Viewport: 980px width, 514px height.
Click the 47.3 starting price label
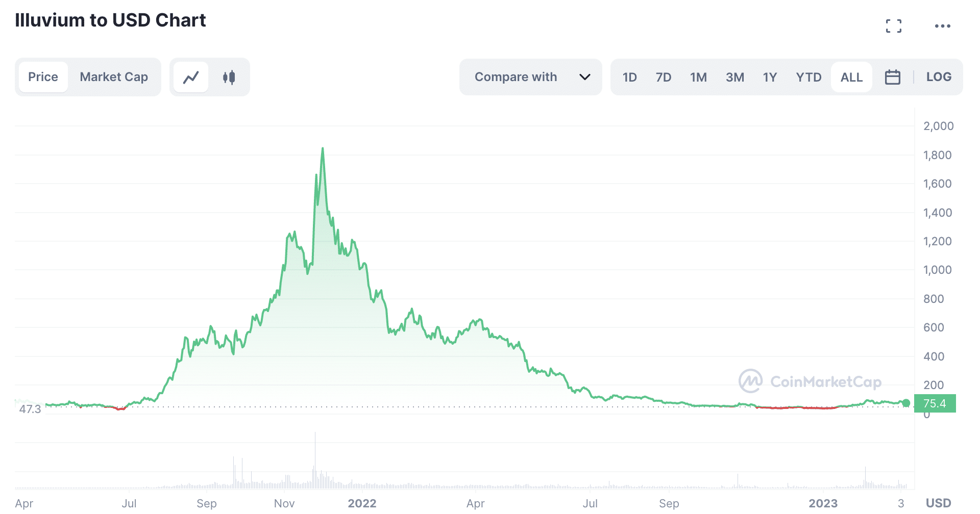30,409
